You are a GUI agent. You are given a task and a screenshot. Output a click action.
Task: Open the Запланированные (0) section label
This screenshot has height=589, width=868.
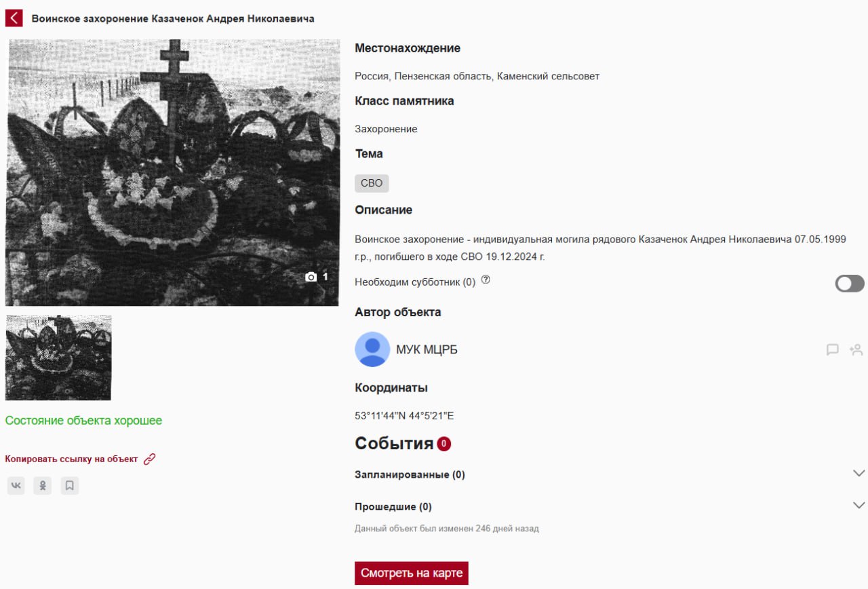pos(410,474)
